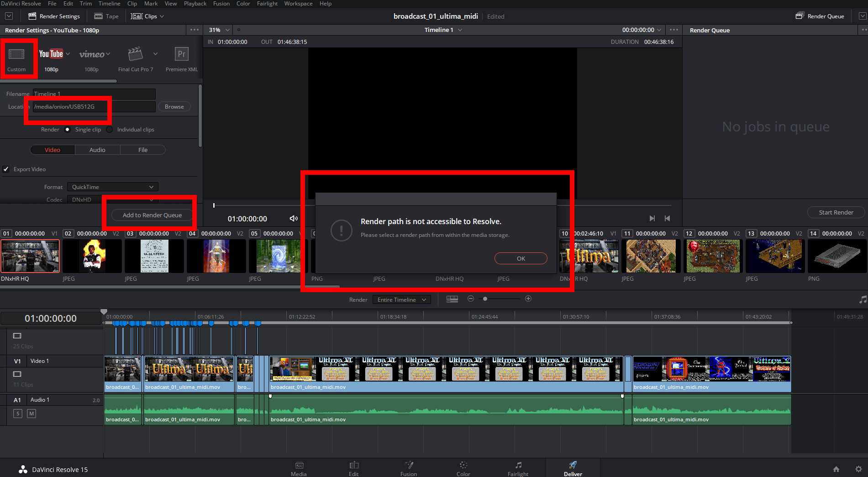Mute Audio 1 track
This screenshot has width=868, height=477.
(x=32, y=414)
